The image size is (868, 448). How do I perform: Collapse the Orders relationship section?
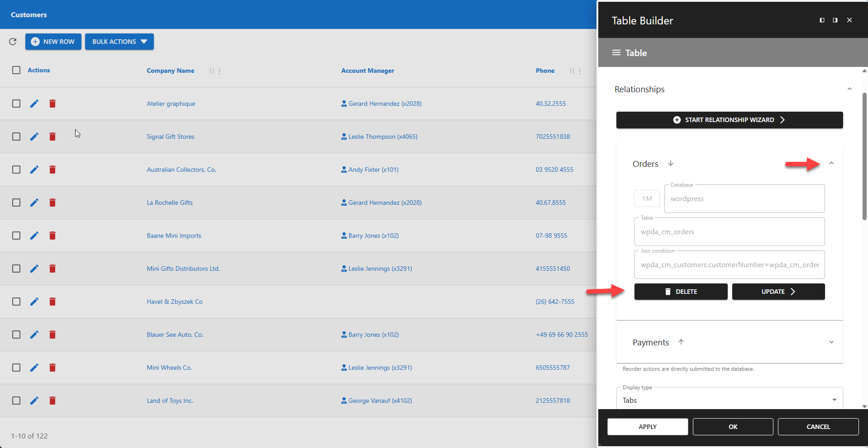click(831, 163)
